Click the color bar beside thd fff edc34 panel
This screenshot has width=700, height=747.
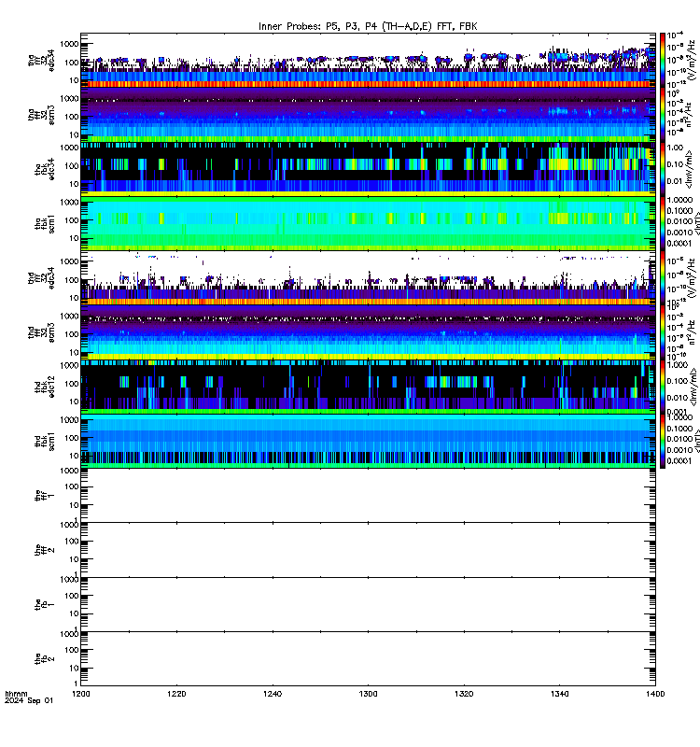(663, 277)
